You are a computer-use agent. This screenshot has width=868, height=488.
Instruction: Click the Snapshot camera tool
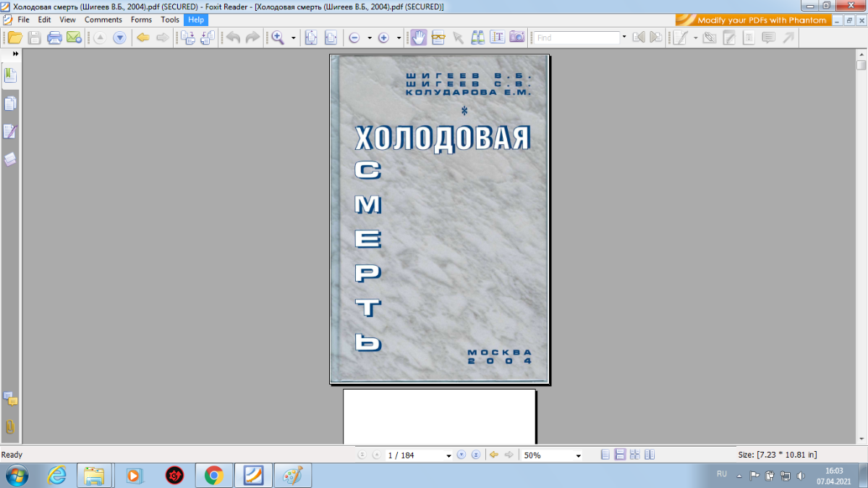pyautogui.click(x=517, y=38)
